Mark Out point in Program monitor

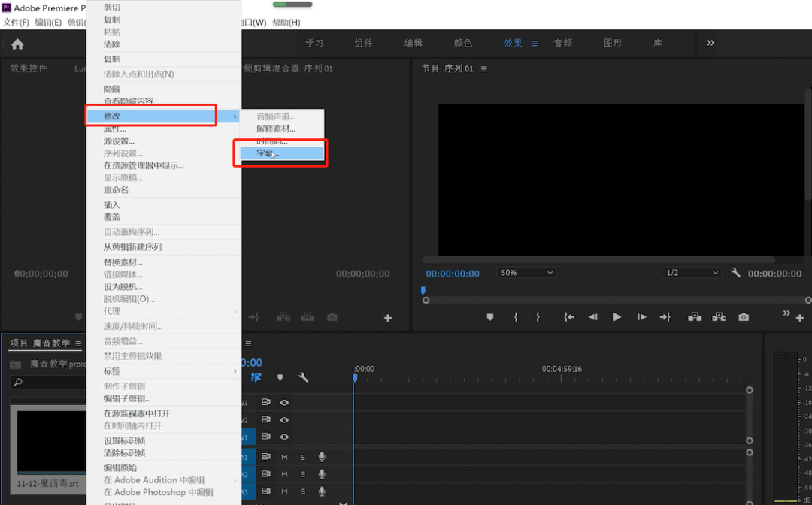tap(538, 317)
